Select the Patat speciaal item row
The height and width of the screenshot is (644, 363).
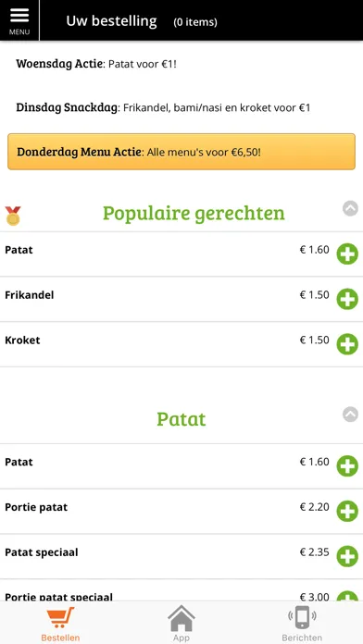[181, 556]
